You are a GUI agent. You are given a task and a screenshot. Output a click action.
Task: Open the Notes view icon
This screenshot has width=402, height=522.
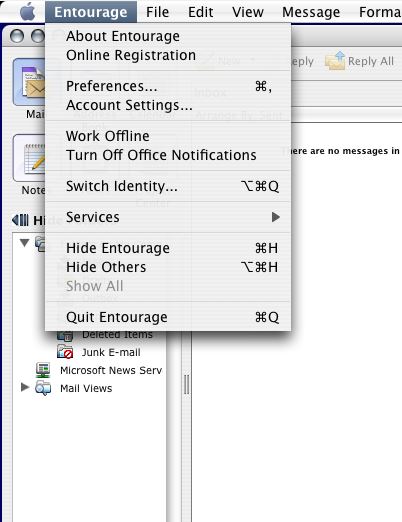click(29, 158)
